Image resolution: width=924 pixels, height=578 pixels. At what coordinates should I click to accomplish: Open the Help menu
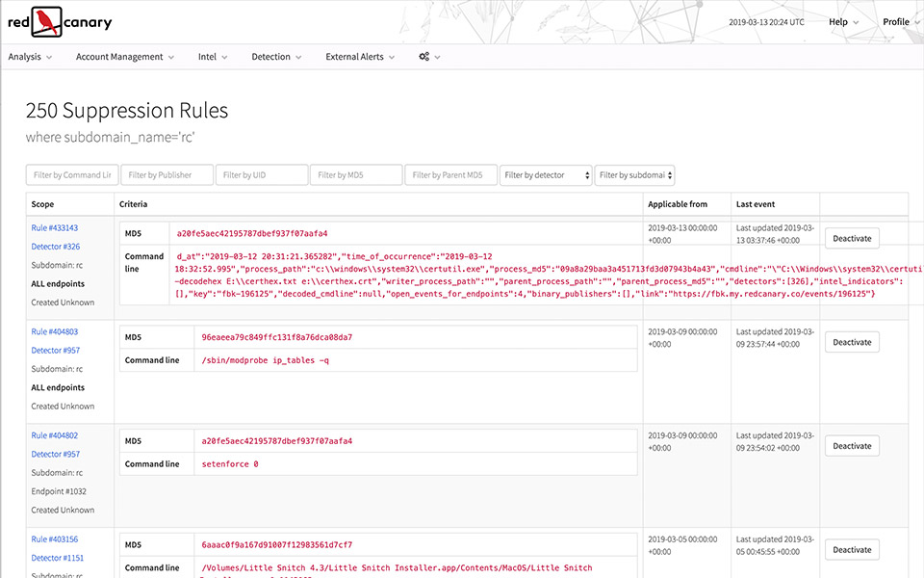(x=843, y=22)
